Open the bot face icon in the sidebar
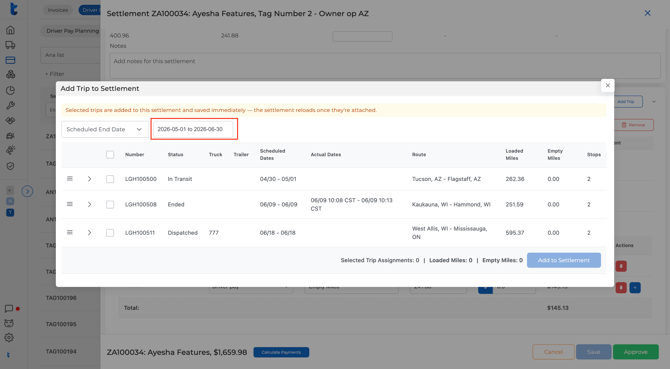The height and width of the screenshot is (369, 670). [x=9, y=323]
